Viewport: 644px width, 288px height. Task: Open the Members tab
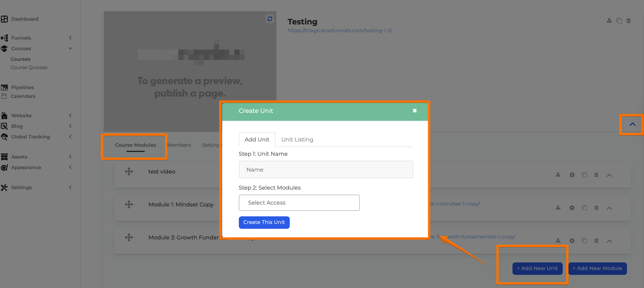(x=179, y=145)
